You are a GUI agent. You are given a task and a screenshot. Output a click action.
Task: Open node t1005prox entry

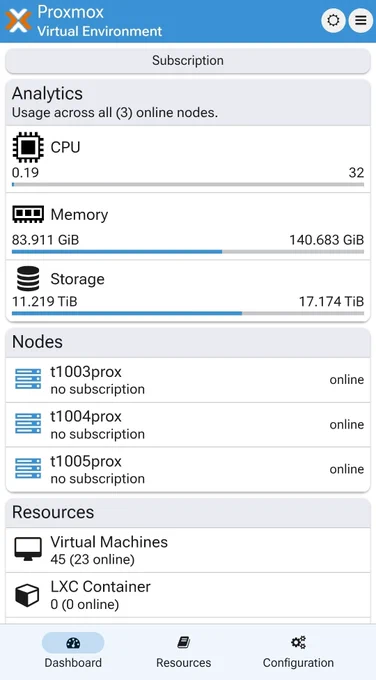[x=188, y=470]
